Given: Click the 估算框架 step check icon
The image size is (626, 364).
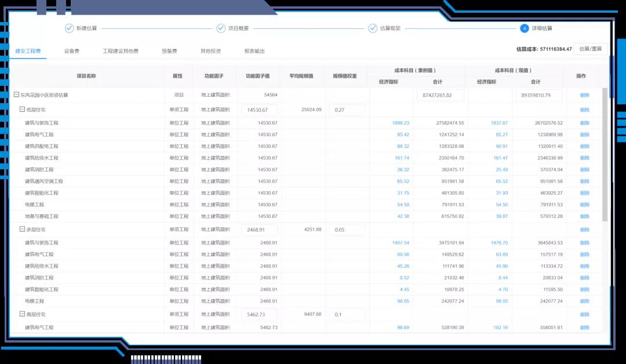Looking at the screenshot, I should coord(373,28).
